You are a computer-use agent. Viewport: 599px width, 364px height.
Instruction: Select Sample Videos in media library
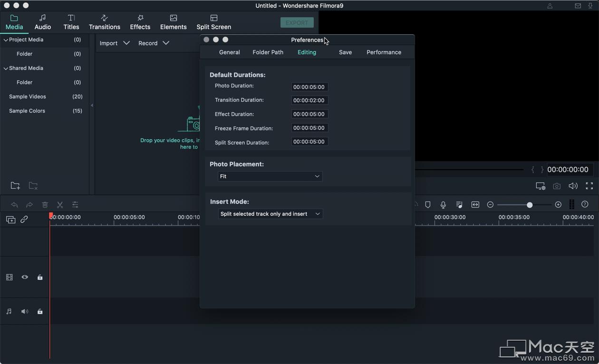pyautogui.click(x=28, y=96)
